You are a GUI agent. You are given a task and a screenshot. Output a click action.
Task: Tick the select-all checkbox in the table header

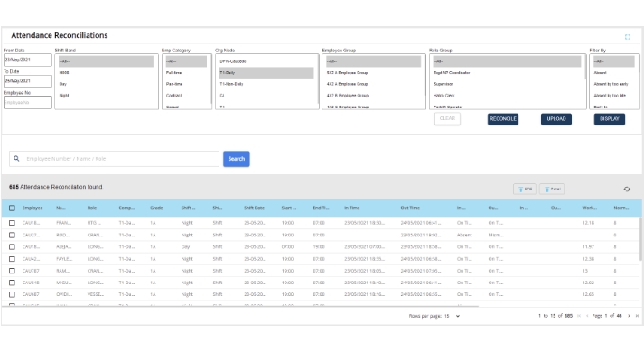pos(12,208)
